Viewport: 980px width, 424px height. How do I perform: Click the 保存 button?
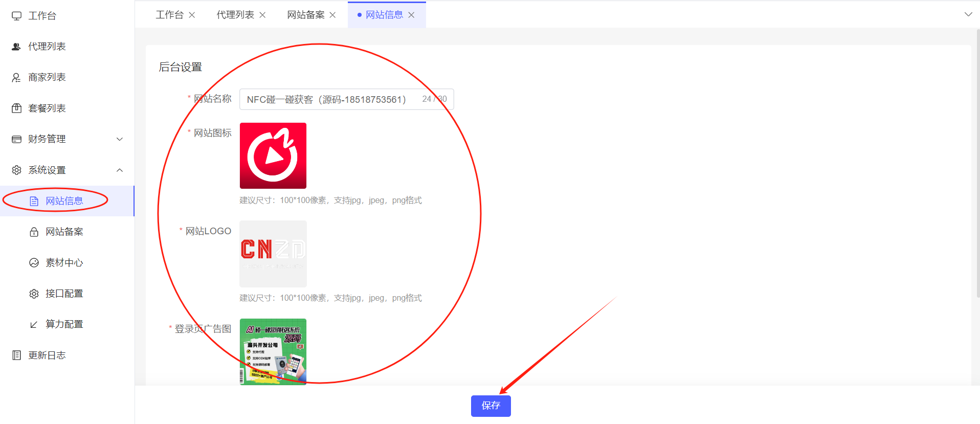click(x=491, y=406)
